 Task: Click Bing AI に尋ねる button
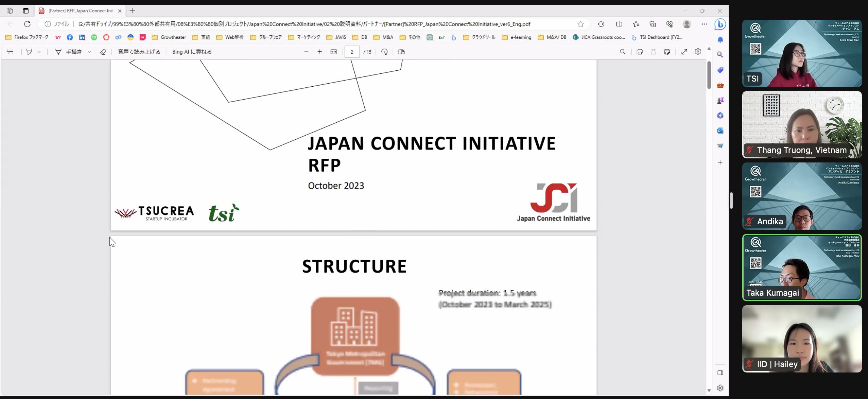click(x=192, y=52)
